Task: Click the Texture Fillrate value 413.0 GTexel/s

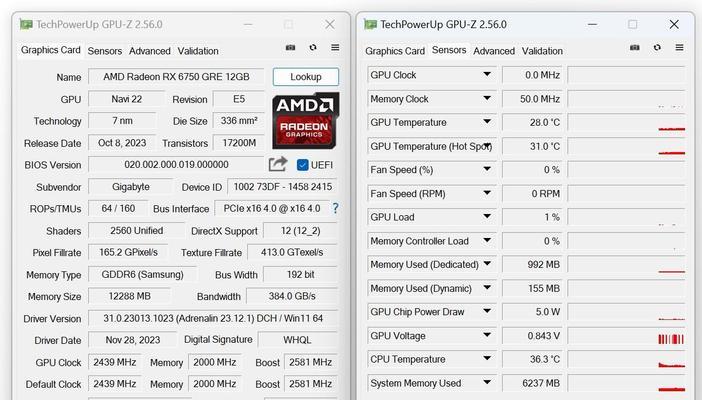Action: [x=292, y=252]
